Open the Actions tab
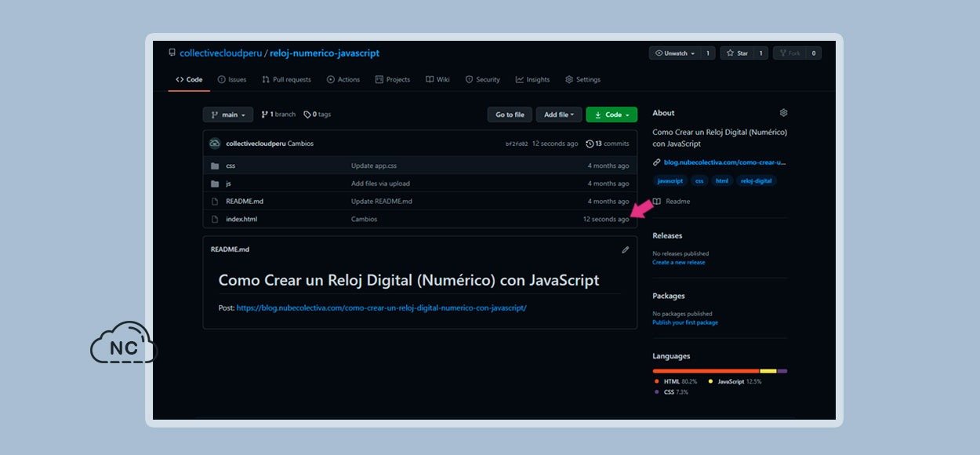 (343, 79)
